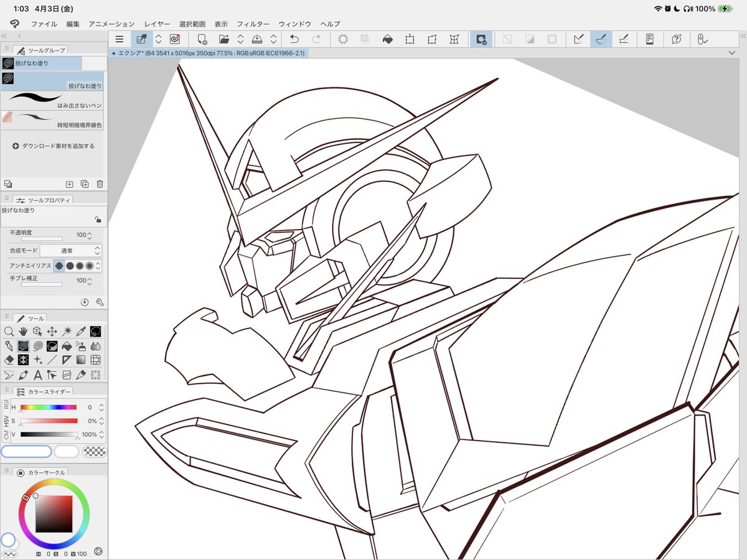The height and width of the screenshot is (560, 747).
Task: Toggle the tool property lock icon
Action: click(x=98, y=220)
